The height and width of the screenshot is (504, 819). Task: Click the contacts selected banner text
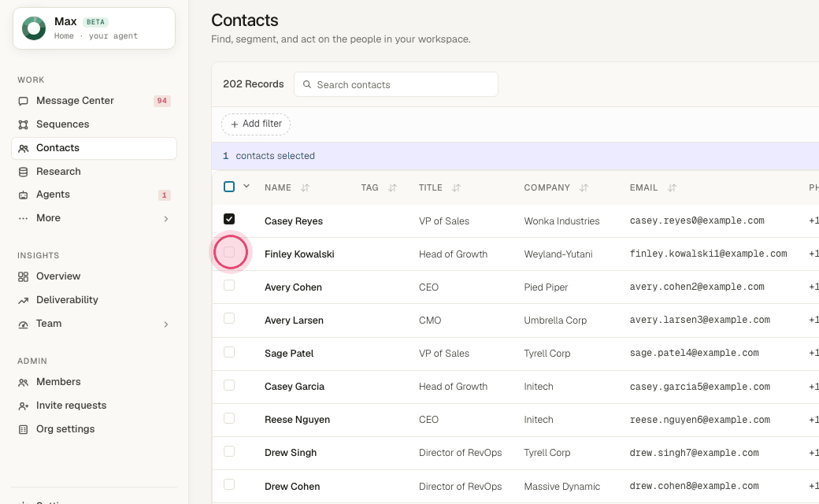276,156
